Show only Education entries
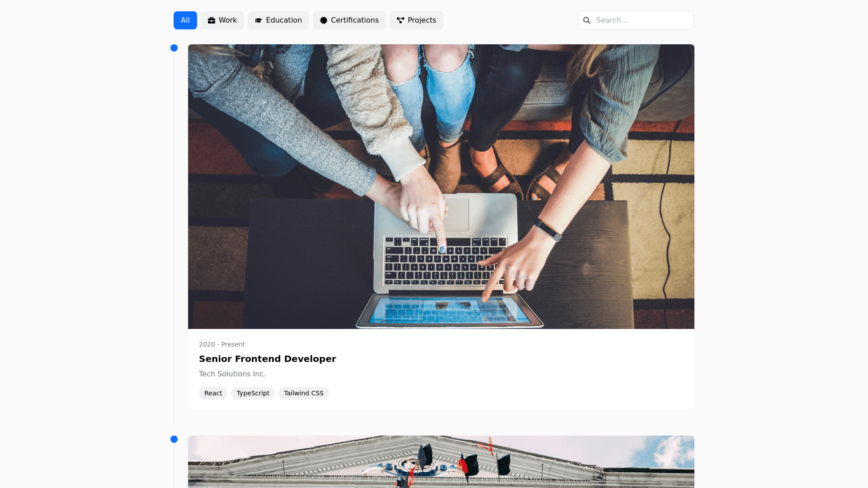868x488 pixels. point(278,20)
